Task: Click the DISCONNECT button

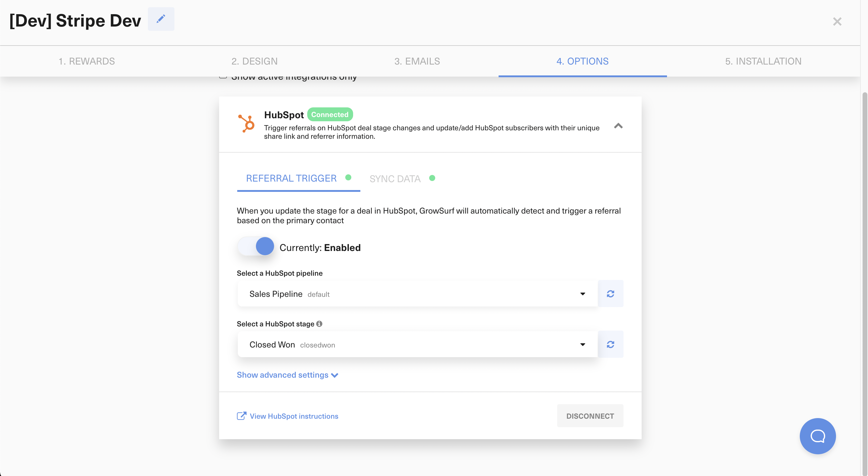Action: point(590,416)
